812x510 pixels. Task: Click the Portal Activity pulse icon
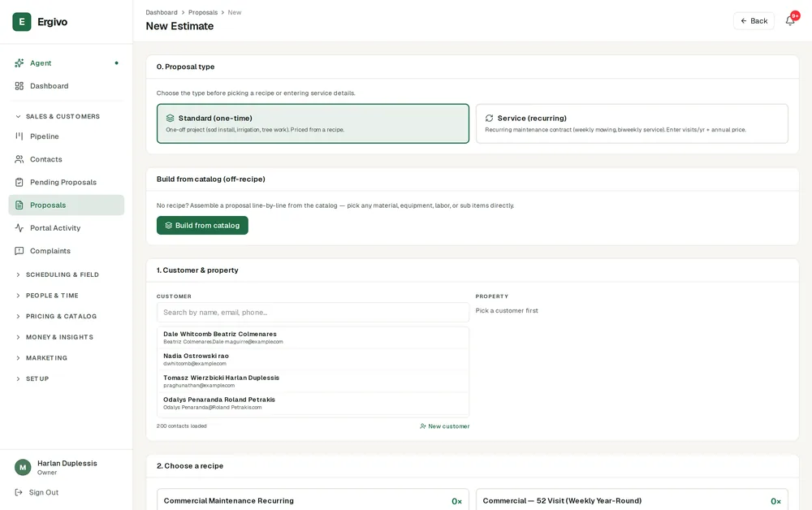[19, 228]
